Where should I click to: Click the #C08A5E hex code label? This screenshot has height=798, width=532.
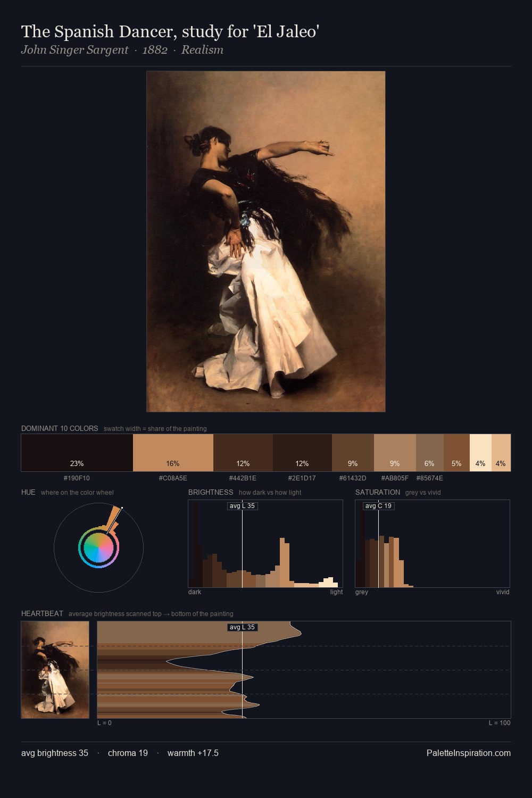(x=173, y=478)
